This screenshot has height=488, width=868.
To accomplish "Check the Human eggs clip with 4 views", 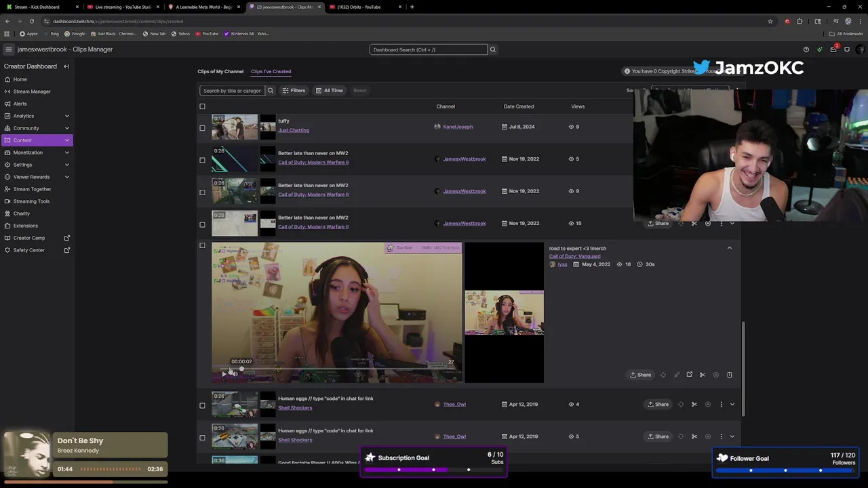I will tap(202, 406).
